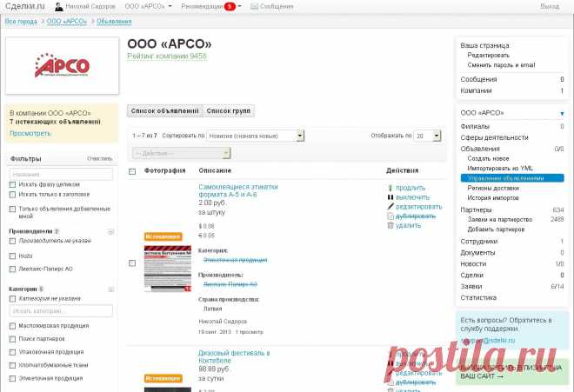Open Создать новое in sidebar
Image resolution: width=574 pixels, height=392 pixels.
[x=488, y=158]
